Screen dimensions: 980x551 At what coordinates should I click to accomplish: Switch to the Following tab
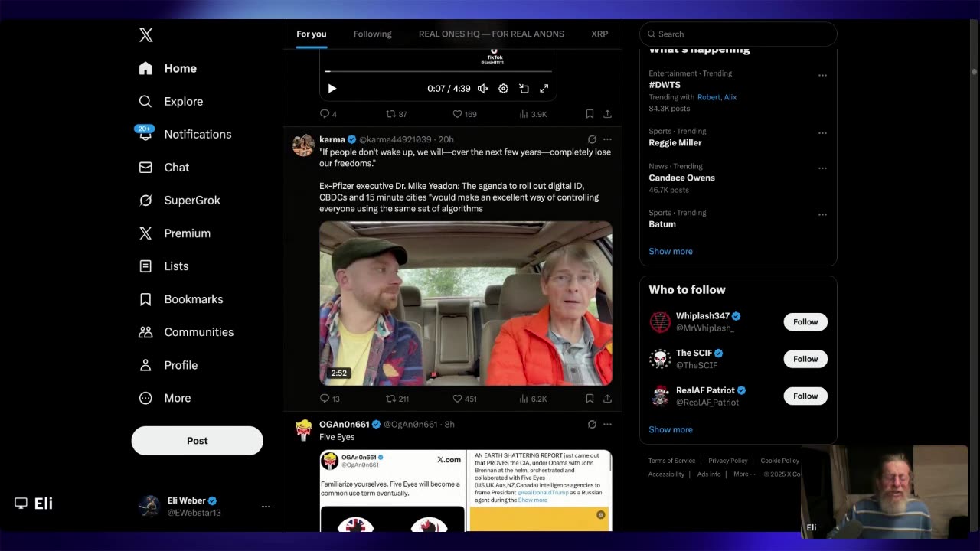(372, 34)
